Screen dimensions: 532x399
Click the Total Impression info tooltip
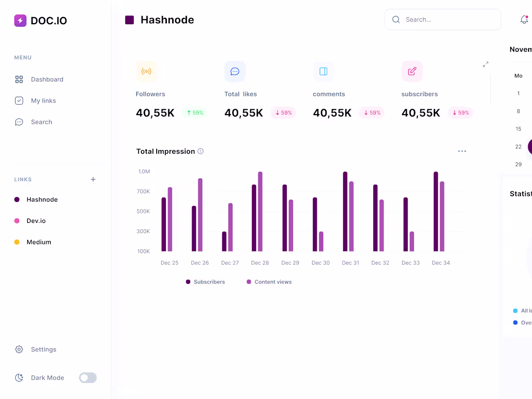[x=201, y=151]
